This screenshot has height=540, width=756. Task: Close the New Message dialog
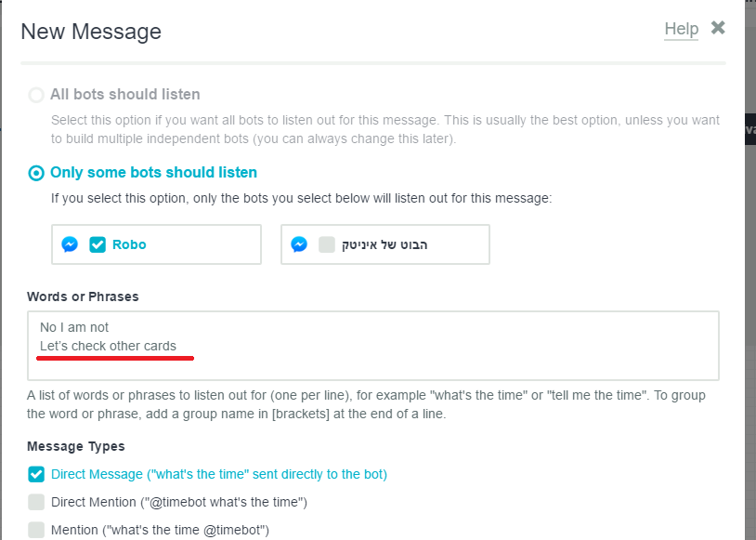coord(718,28)
